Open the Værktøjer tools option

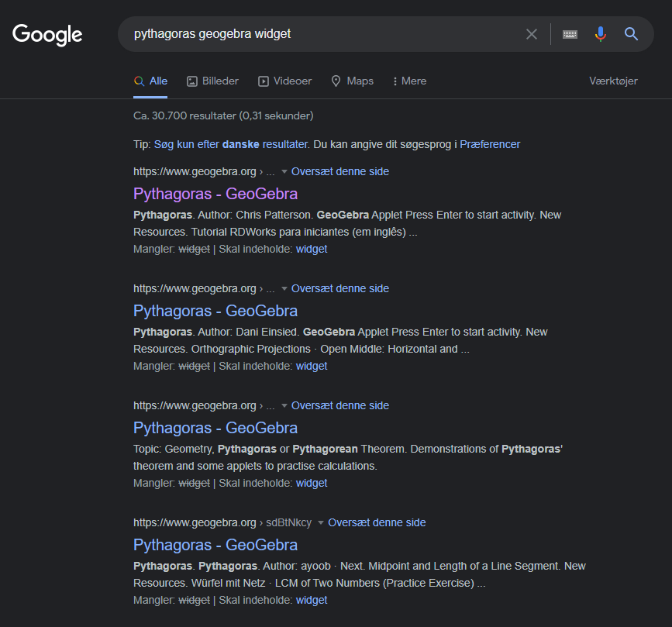pyautogui.click(x=613, y=81)
